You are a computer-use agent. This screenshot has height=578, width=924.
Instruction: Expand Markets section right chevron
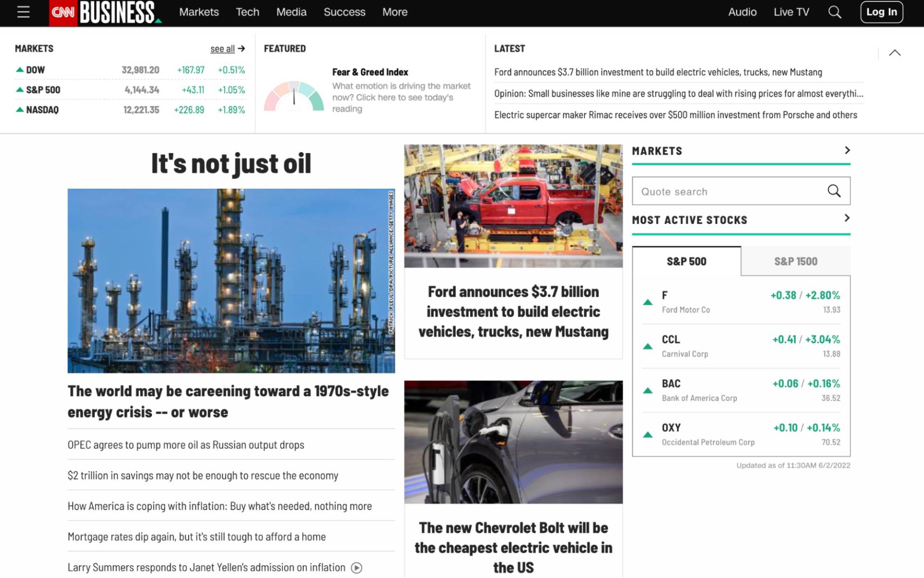(847, 150)
